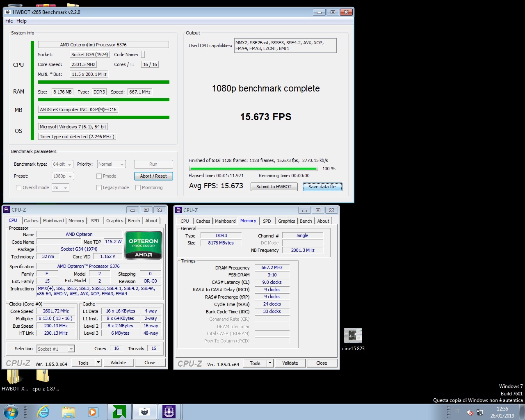Enable the Overkill mode checkbox
Viewport: 525px width, 420px height.
point(18,187)
